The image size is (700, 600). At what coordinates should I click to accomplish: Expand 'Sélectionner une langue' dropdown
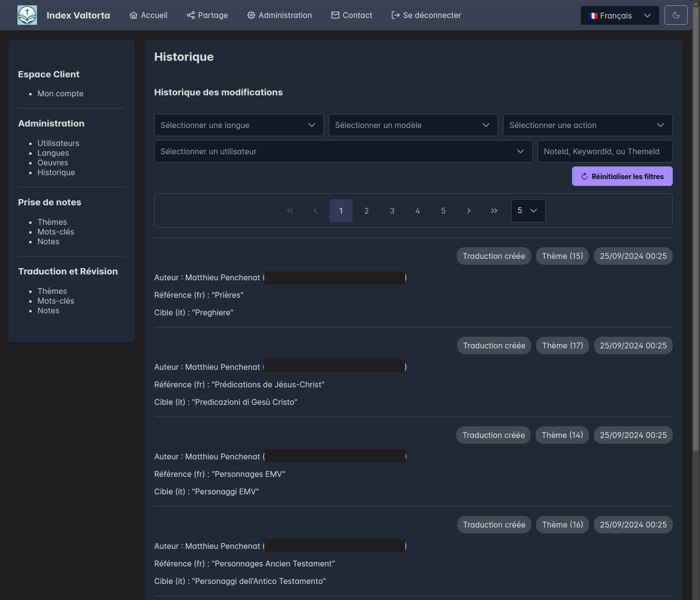click(x=238, y=125)
